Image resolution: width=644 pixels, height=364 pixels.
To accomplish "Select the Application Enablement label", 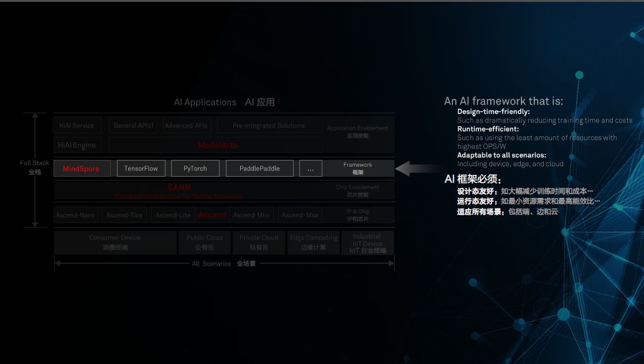I will [x=357, y=131].
